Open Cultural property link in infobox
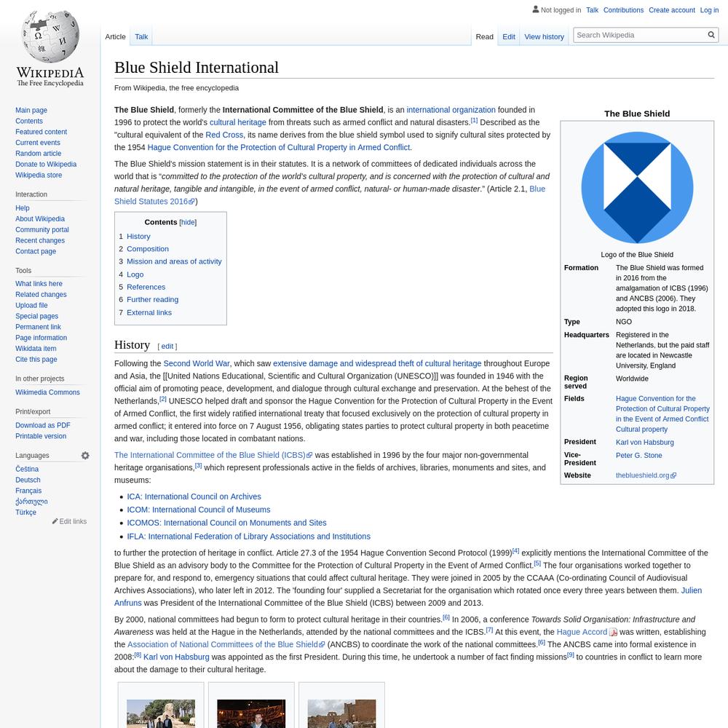Viewport: 728px width, 728px height. (641, 430)
